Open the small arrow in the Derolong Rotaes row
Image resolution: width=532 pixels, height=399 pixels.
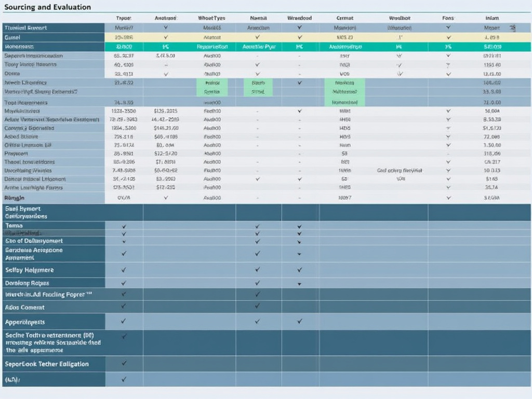click(x=299, y=284)
